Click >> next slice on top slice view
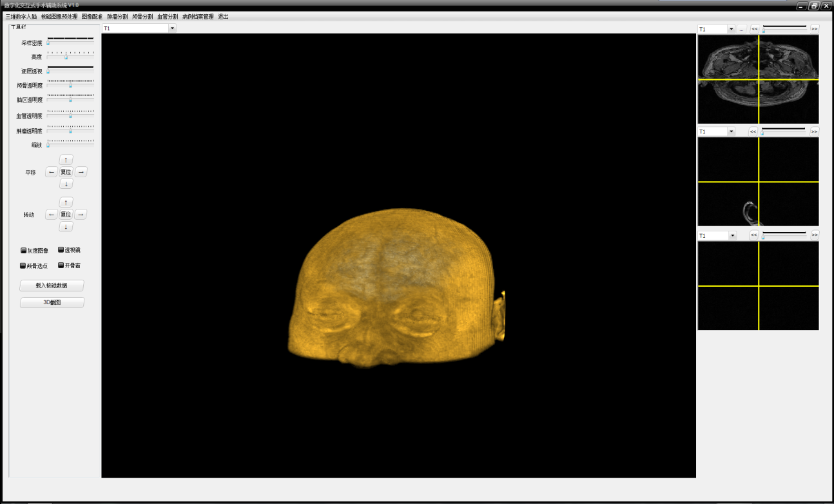 pyautogui.click(x=815, y=29)
